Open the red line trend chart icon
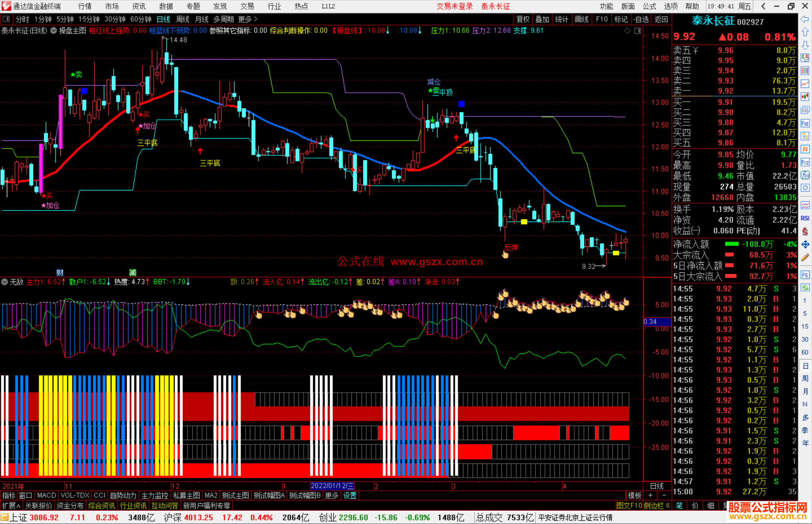 coord(805,84)
